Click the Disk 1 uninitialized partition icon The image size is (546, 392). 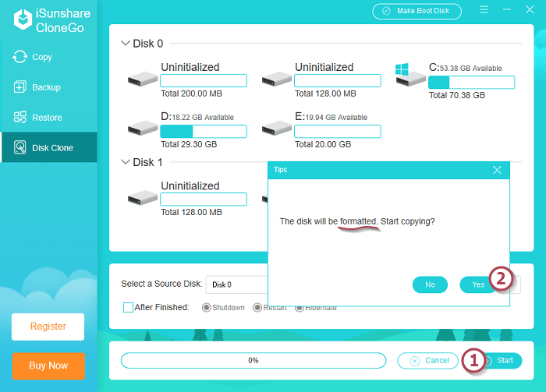point(143,198)
